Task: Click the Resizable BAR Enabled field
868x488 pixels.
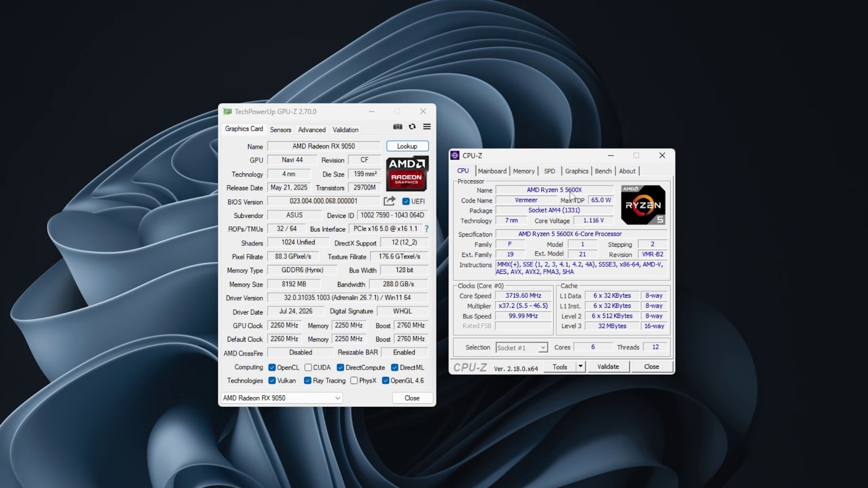Action: tap(404, 352)
